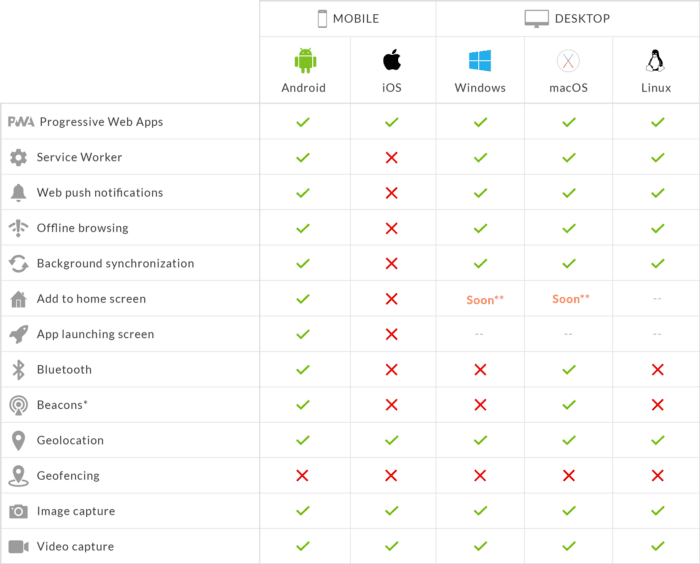
Task: Click the App launching screen rocket icon
Action: [x=18, y=334]
